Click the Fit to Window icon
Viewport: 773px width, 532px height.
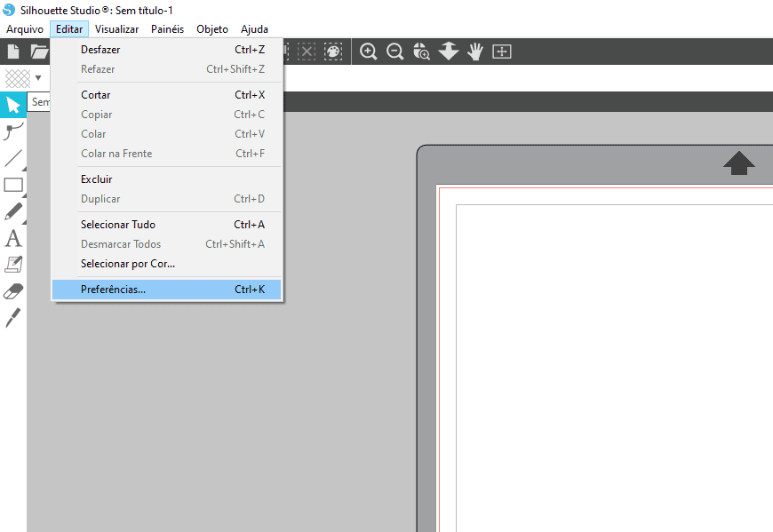[x=502, y=52]
